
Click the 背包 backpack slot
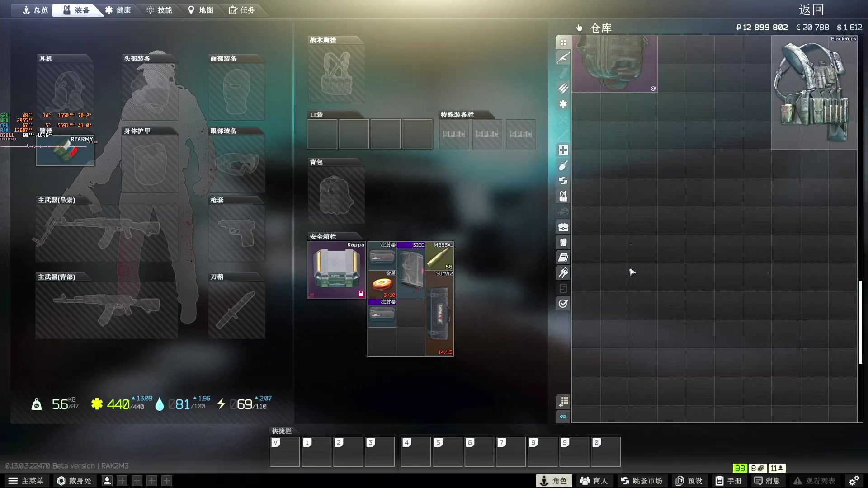click(x=336, y=195)
